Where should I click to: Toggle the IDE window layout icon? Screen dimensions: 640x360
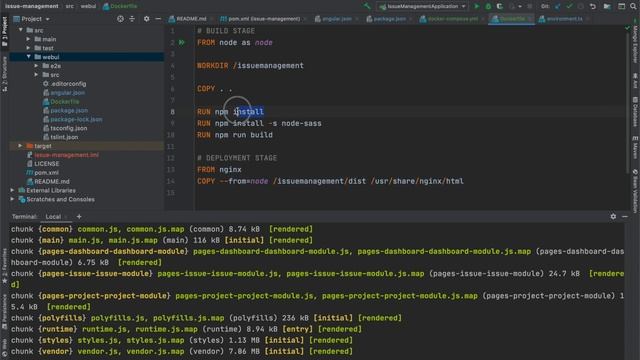click(x=621, y=7)
